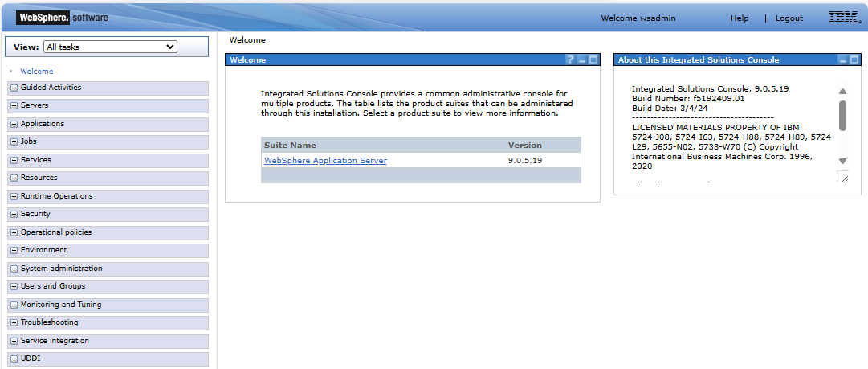Click Logout in the header

(789, 18)
